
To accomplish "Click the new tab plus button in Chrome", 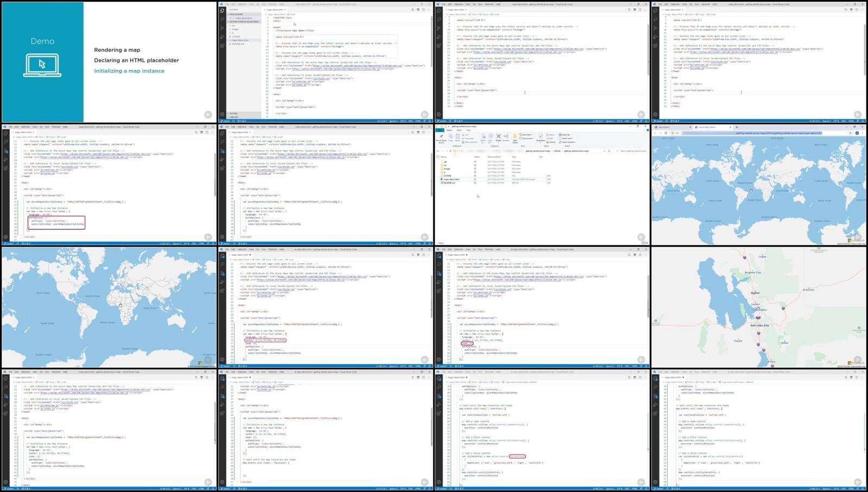I will (x=737, y=127).
